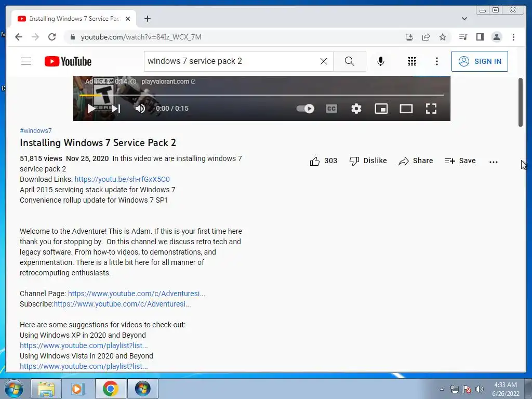532x399 pixels.
Task: Skip to next video
Action: pyautogui.click(x=116, y=109)
